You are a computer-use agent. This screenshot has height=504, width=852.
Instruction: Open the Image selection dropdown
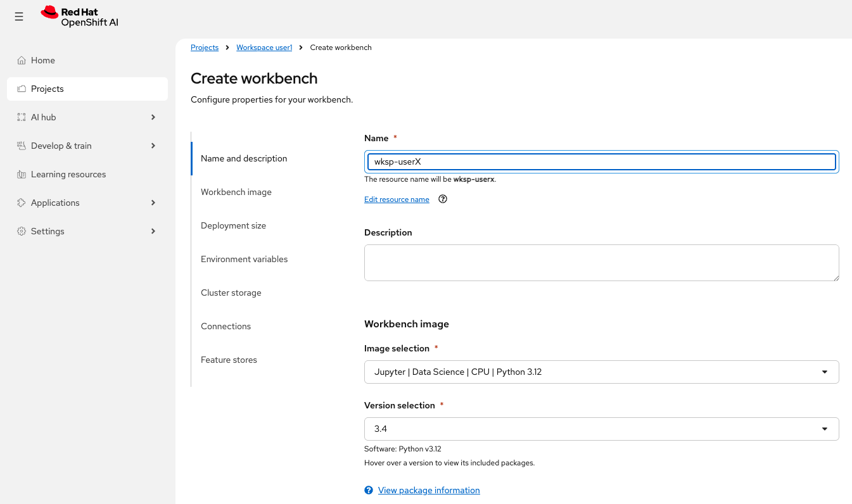point(601,372)
